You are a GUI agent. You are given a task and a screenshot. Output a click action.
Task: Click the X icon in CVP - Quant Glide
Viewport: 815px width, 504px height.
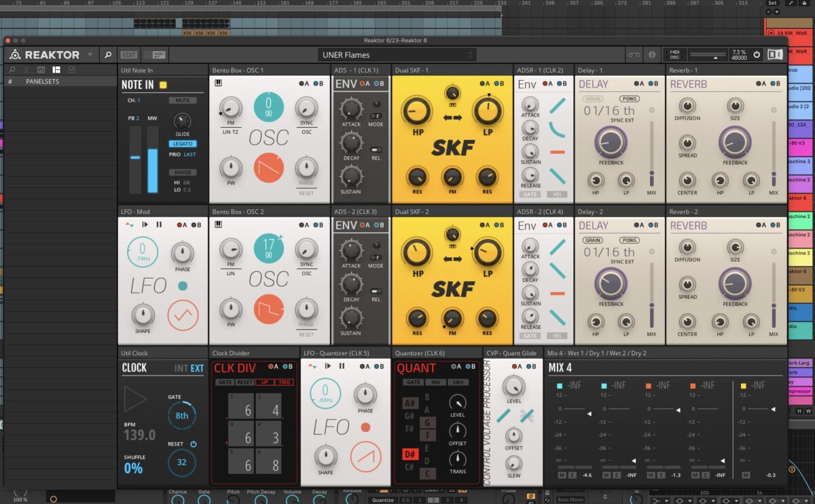(526, 416)
